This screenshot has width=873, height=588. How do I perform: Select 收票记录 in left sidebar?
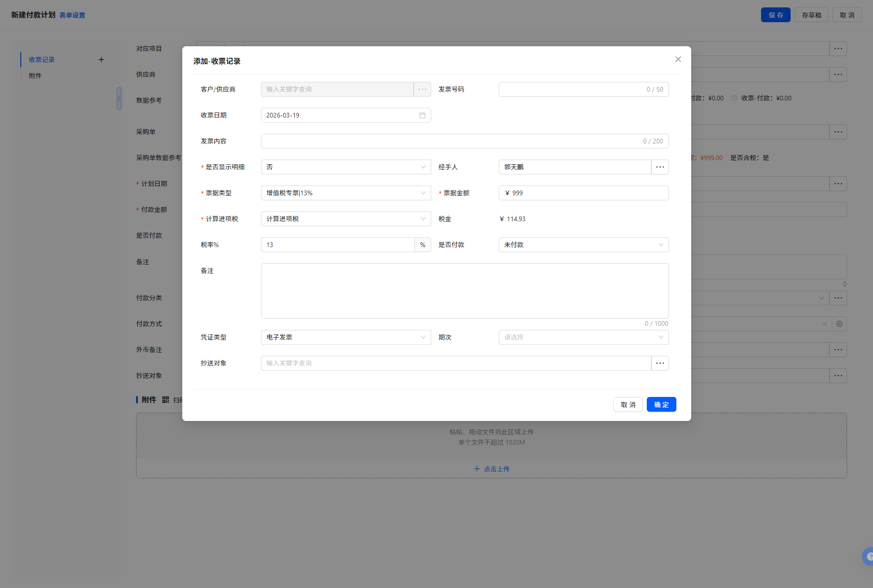pyautogui.click(x=42, y=60)
